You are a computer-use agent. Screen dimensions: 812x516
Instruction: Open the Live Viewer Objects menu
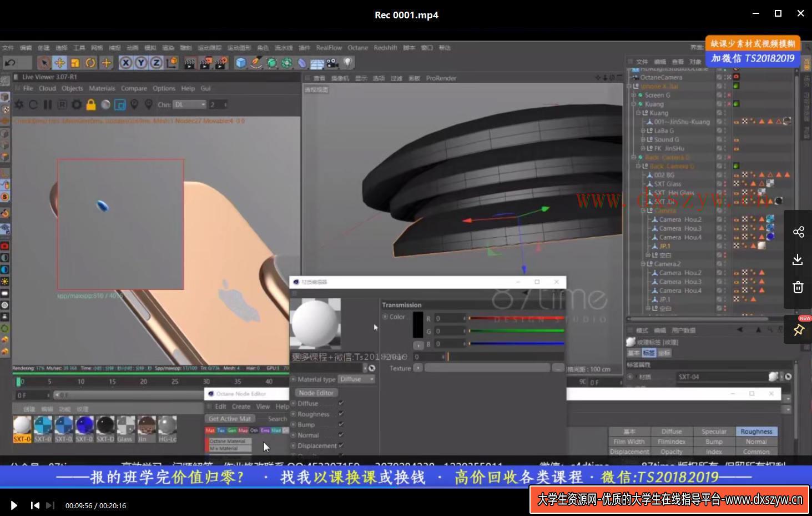tap(72, 88)
